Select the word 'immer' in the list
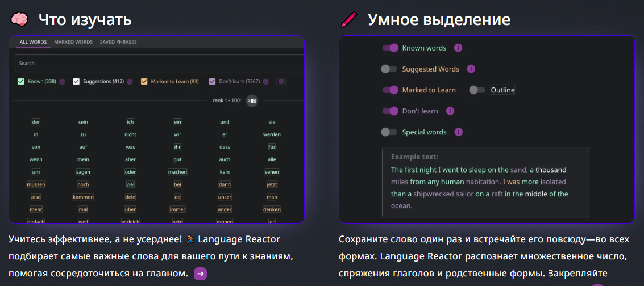 177,209
